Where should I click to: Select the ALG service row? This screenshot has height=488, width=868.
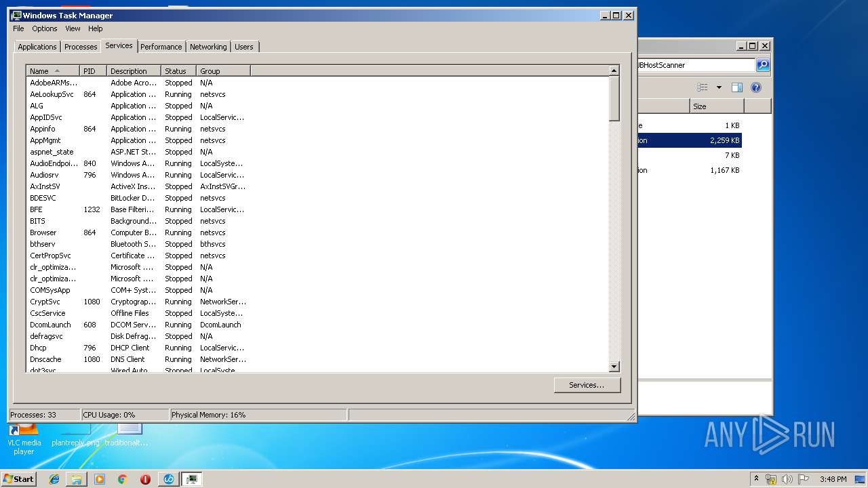(x=317, y=106)
